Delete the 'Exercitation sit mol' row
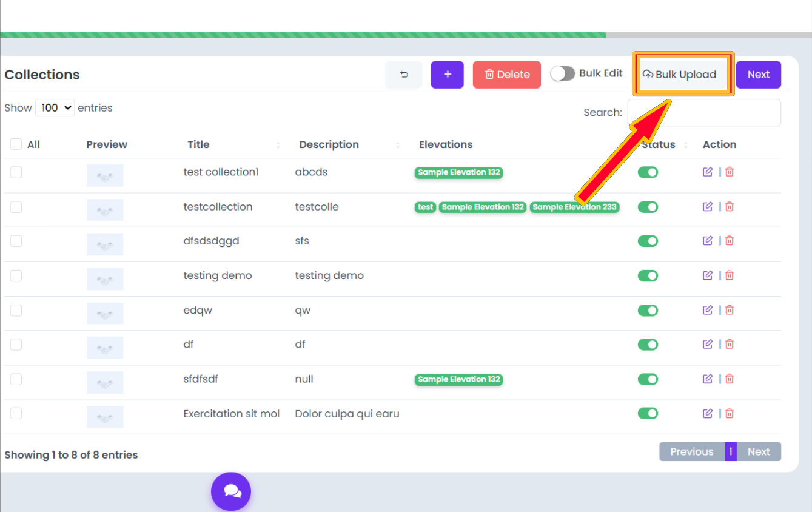Image resolution: width=812 pixels, height=512 pixels. coord(730,413)
